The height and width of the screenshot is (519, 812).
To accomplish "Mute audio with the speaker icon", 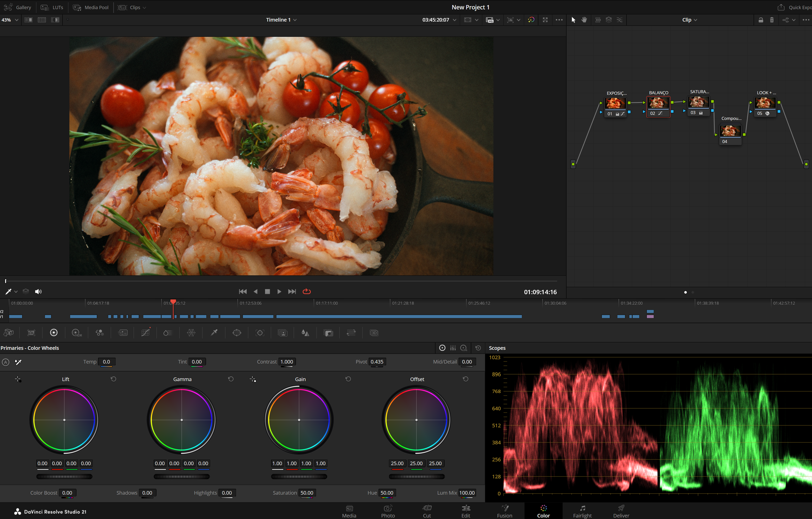I will (x=38, y=291).
